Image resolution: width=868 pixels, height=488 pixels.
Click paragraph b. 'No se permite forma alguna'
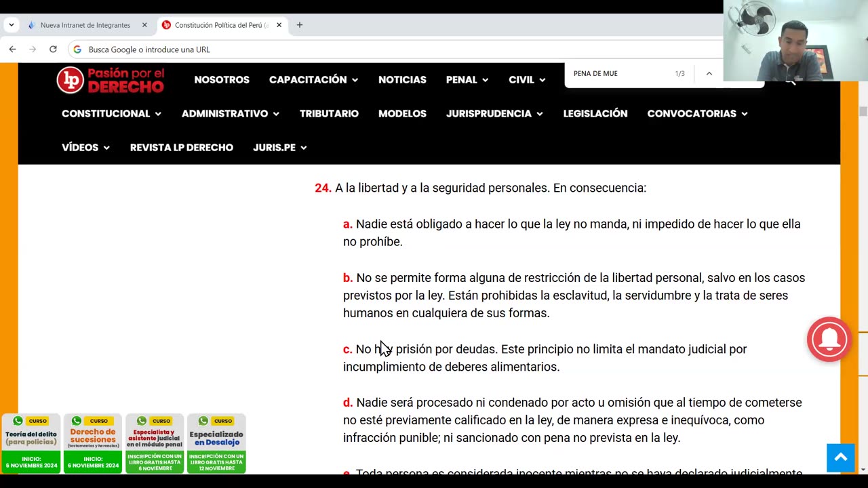point(574,296)
